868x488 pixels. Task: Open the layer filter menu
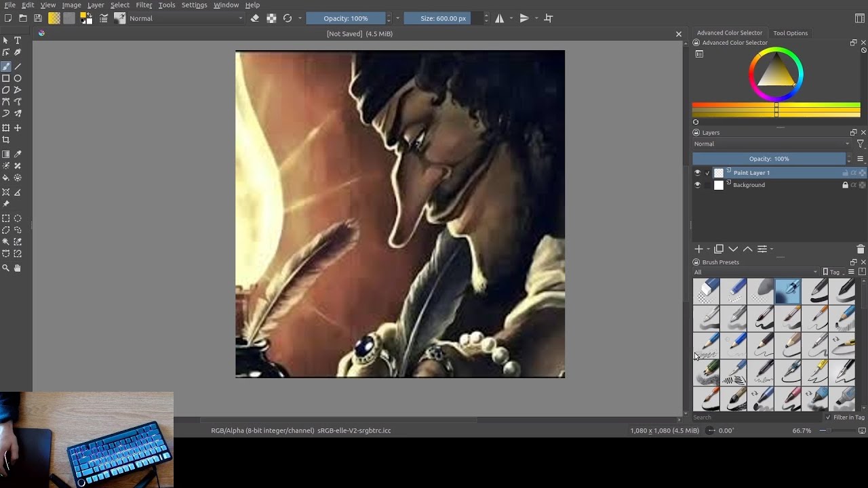(x=861, y=144)
